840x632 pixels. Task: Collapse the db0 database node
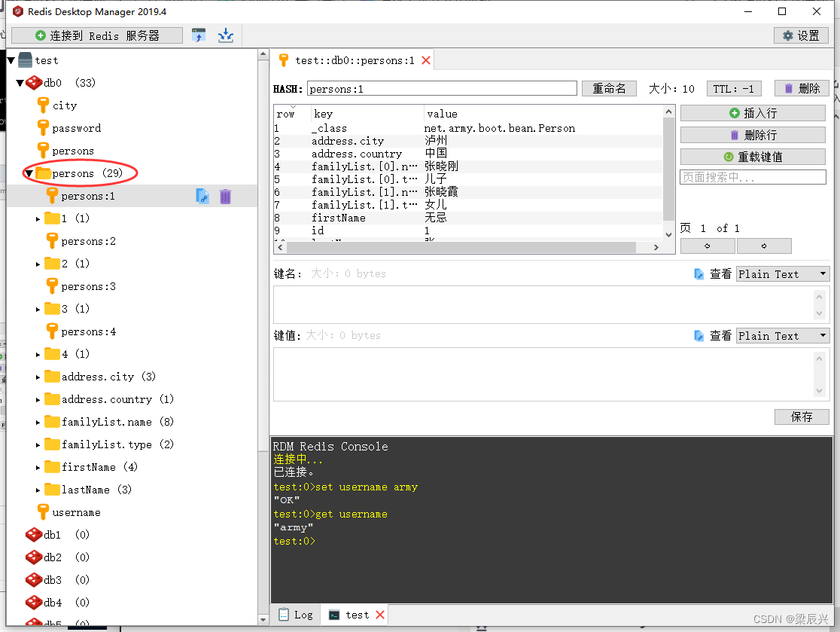point(20,83)
